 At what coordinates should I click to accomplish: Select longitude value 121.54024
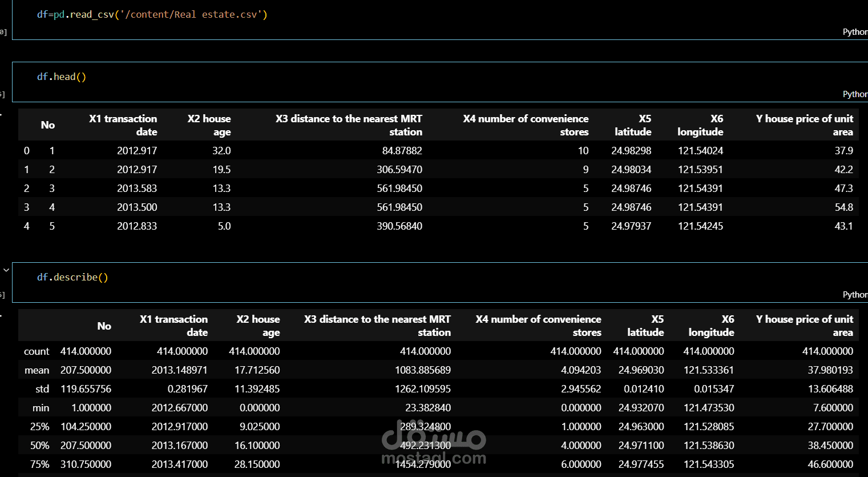(x=700, y=151)
